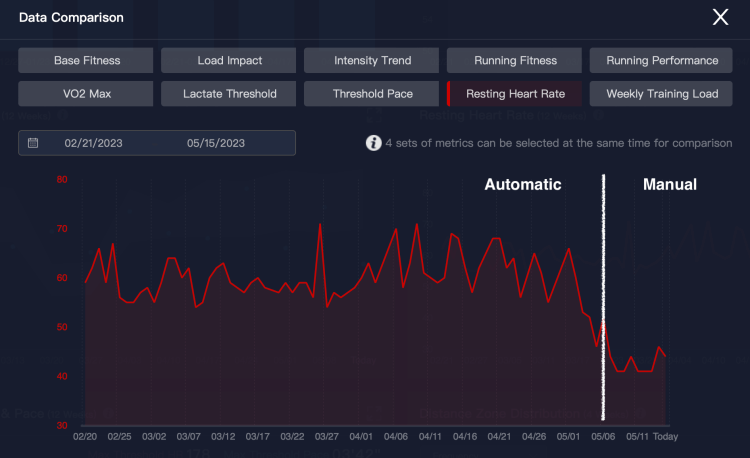Image resolution: width=750 pixels, height=458 pixels.
Task: Enable the Lactate Threshold metric
Action: tap(229, 94)
